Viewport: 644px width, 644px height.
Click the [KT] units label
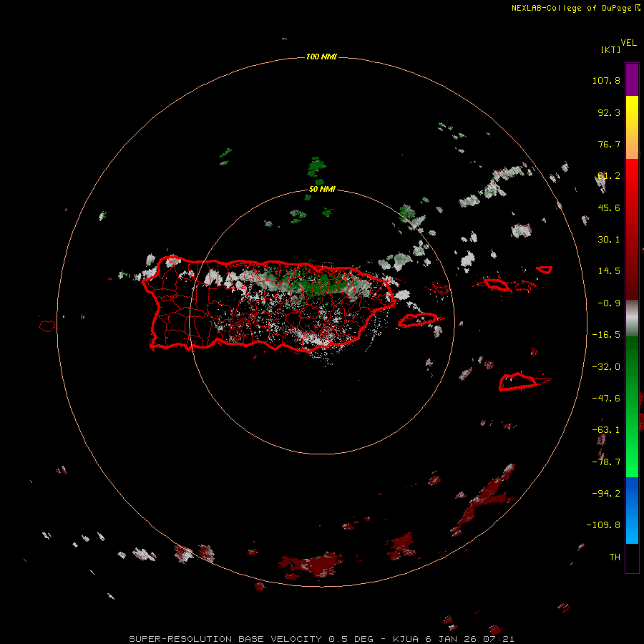[611, 49]
